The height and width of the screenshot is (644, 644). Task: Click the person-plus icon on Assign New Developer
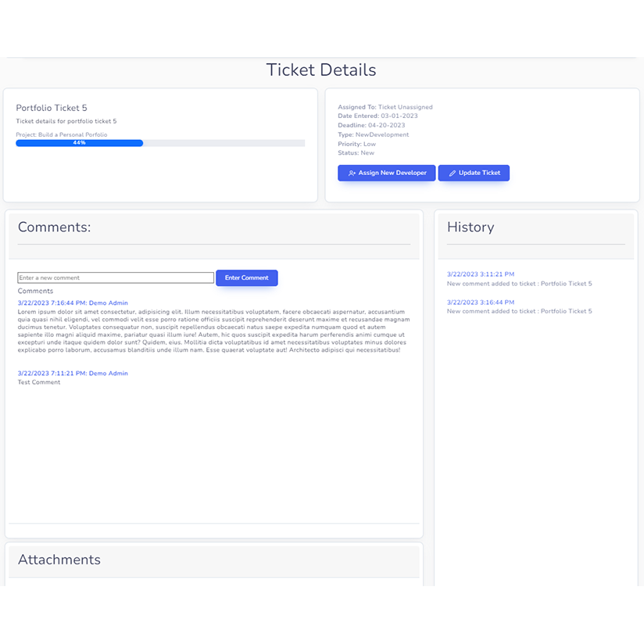(352, 174)
